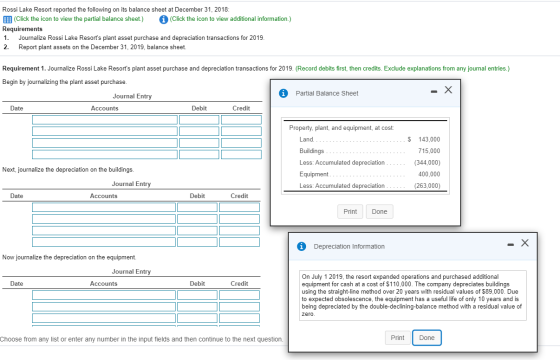Select third account field in plant asset purchase entry

pyautogui.click(x=105, y=143)
